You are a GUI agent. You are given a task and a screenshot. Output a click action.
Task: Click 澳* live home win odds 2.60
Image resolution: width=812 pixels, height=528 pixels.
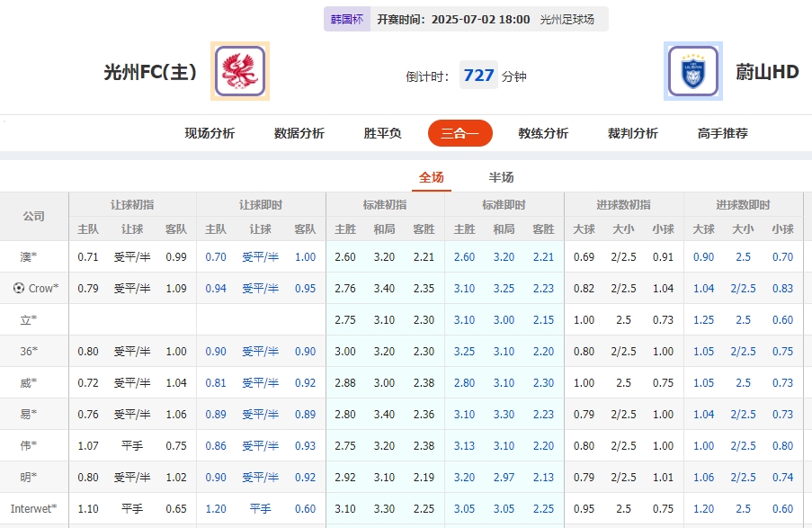(464, 256)
